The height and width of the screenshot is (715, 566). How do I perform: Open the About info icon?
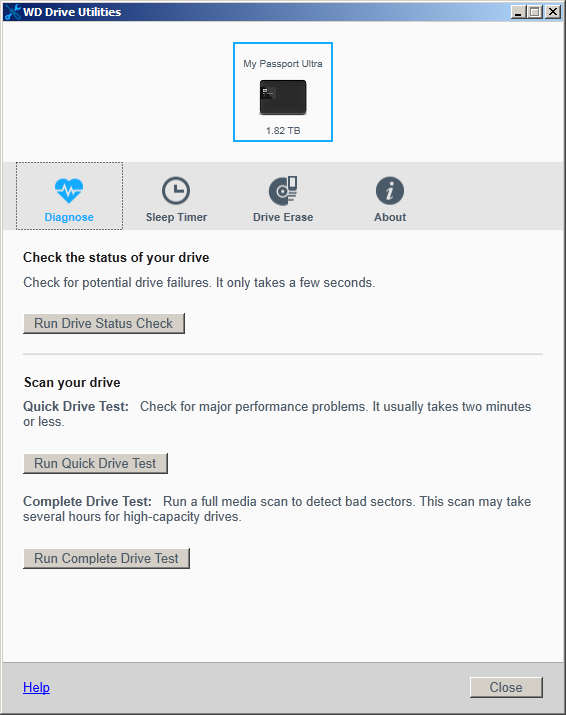point(389,191)
